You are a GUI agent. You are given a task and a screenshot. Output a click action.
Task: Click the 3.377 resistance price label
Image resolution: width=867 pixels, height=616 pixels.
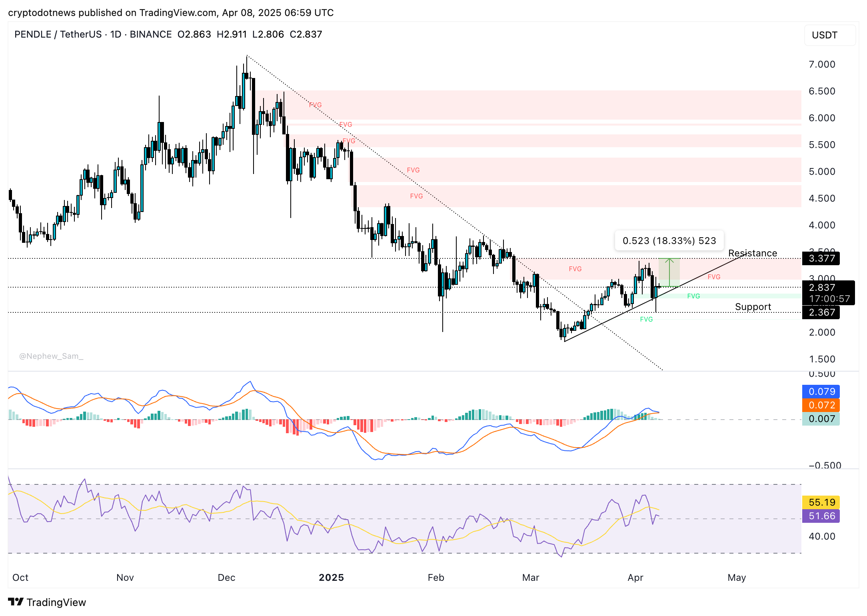821,258
